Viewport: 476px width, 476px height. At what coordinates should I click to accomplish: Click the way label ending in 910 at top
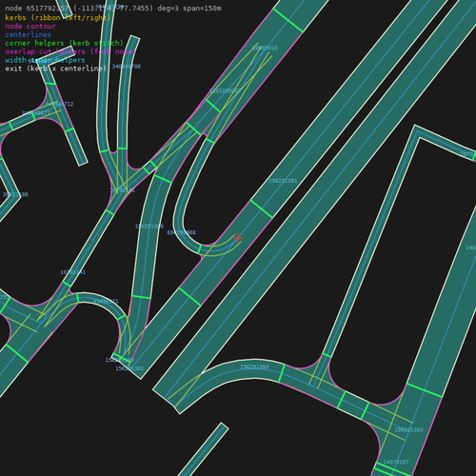point(266,48)
